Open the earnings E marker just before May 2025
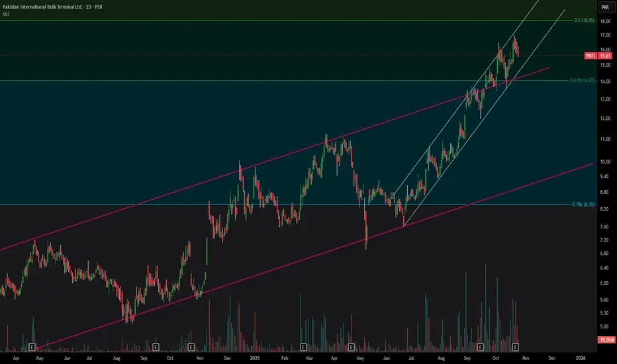The height and width of the screenshot is (364, 617). point(351,347)
